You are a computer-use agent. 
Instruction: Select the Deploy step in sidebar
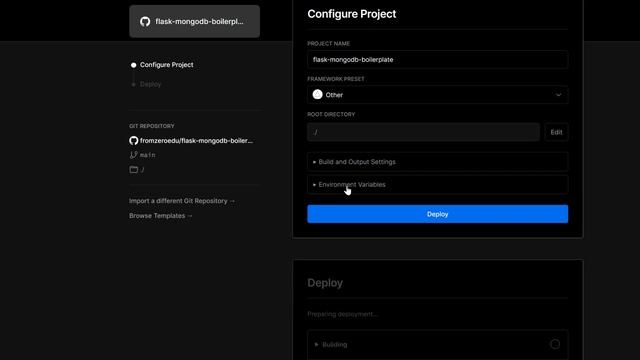[151, 84]
